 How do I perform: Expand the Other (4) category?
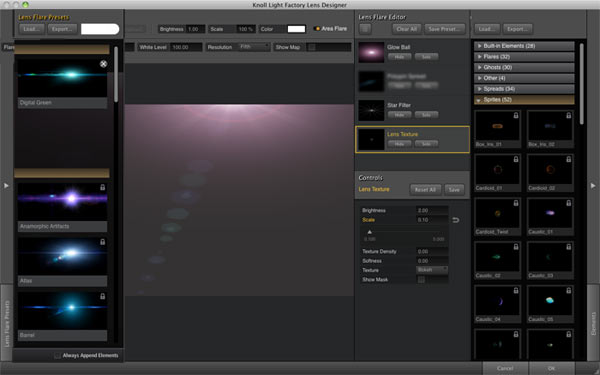tap(524, 78)
